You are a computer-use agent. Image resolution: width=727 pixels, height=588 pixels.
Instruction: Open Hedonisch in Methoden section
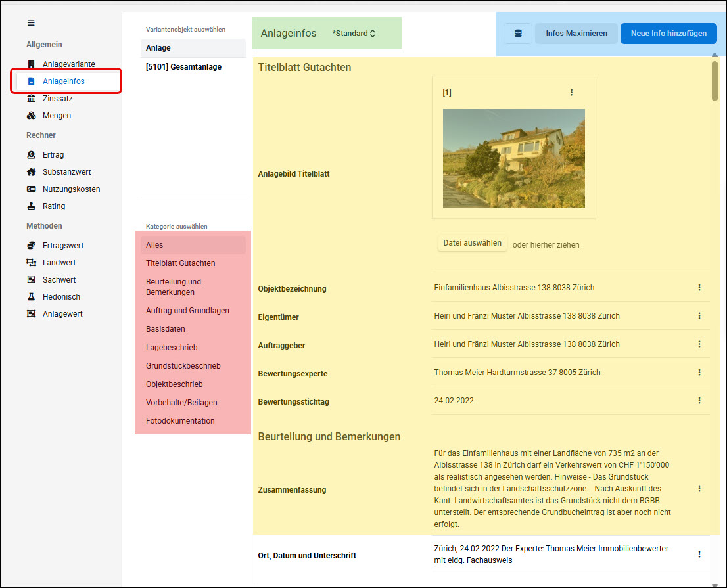coord(61,297)
